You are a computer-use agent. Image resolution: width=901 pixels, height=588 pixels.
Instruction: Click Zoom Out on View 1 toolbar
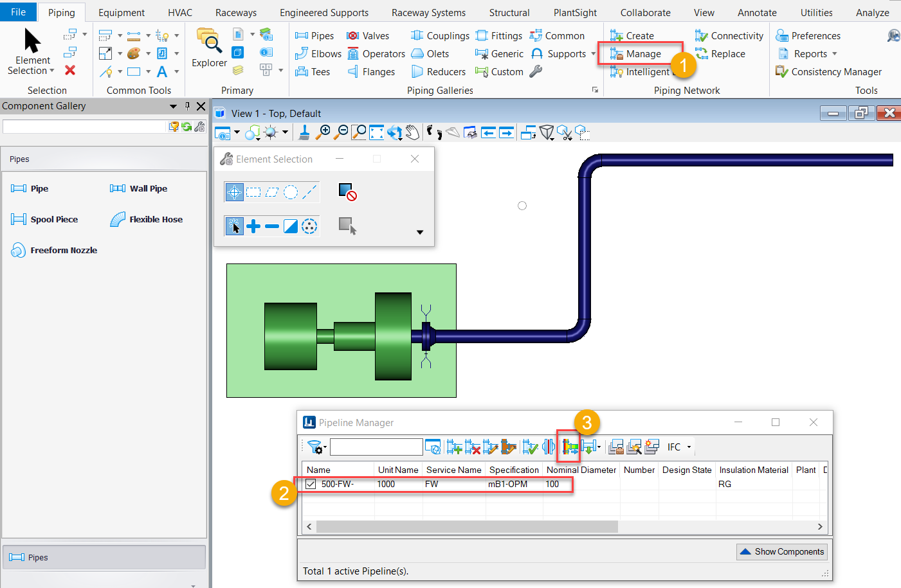click(x=341, y=132)
